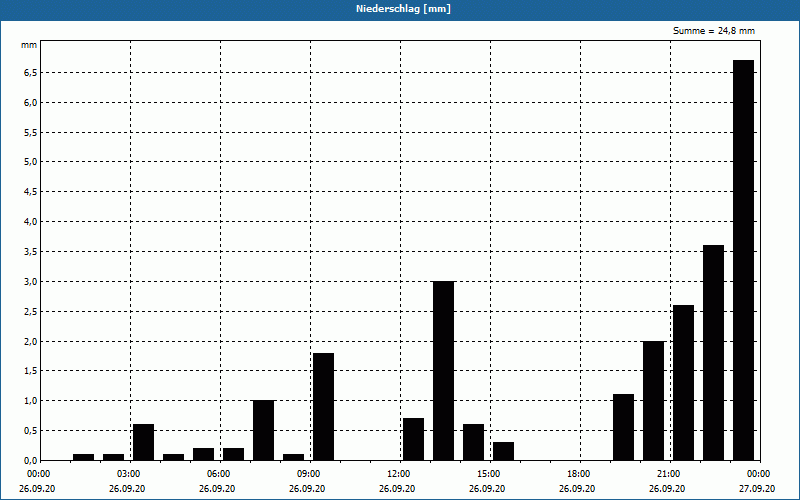
Task: Click the 06:00 time label
Action: tap(218, 474)
